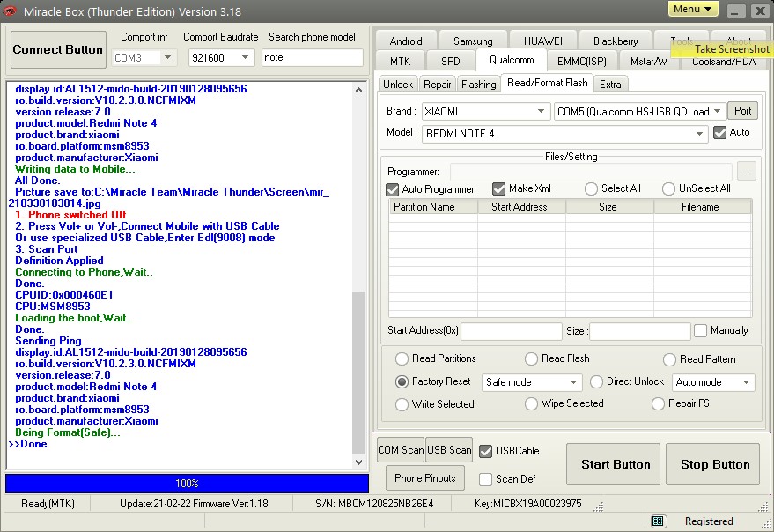
Task: Switch to the Mstar/W tab
Action: [x=649, y=62]
